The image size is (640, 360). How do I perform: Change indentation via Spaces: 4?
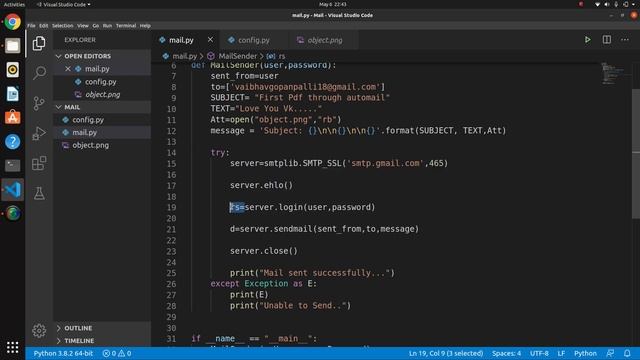[x=506, y=353]
